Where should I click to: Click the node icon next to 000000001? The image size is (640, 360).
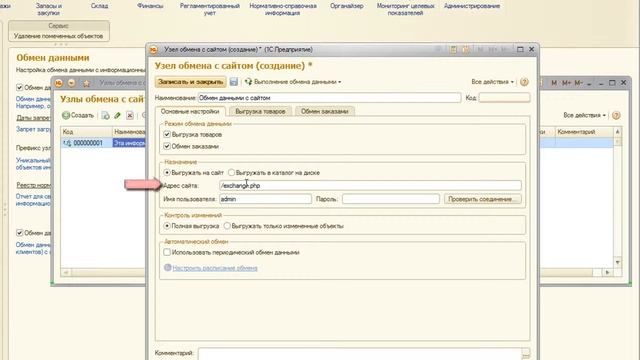coord(67,143)
